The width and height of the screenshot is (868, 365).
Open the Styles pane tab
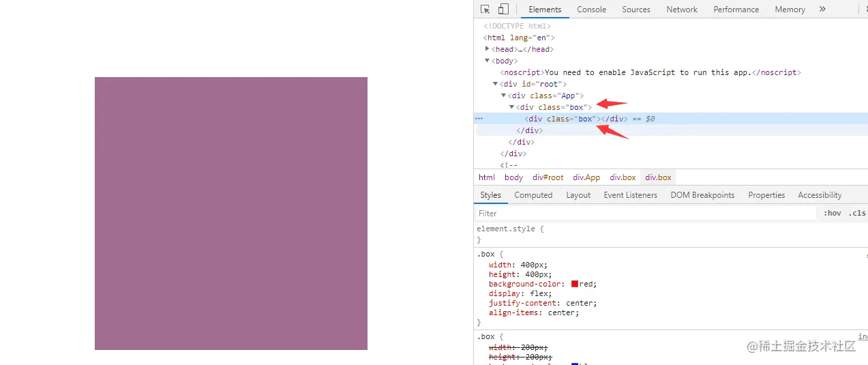click(x=490, y=195)
